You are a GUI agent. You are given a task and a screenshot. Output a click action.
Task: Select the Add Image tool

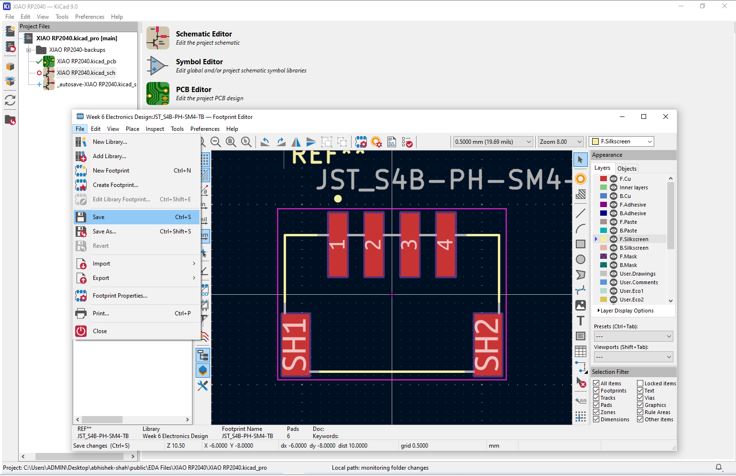pos(581,305)
